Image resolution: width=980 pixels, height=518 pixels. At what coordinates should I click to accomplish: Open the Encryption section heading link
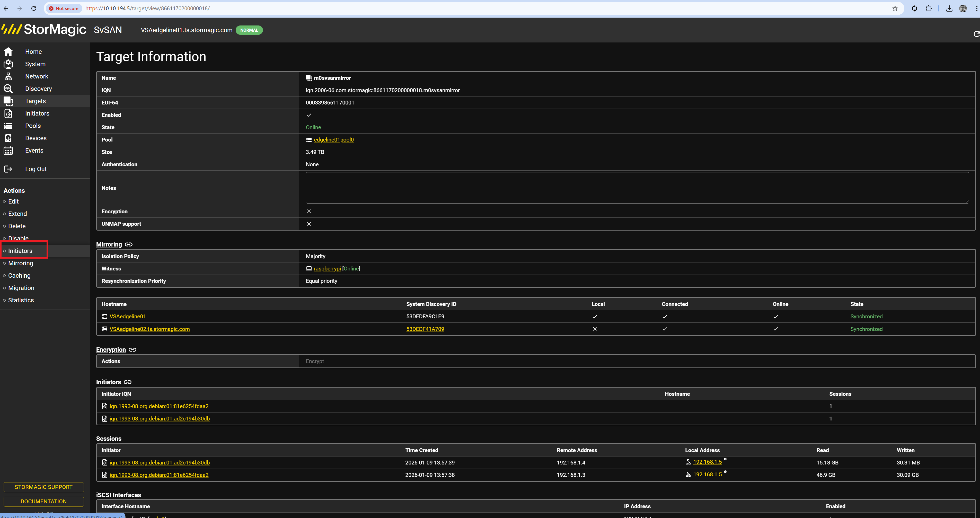[x=111, y=350]
